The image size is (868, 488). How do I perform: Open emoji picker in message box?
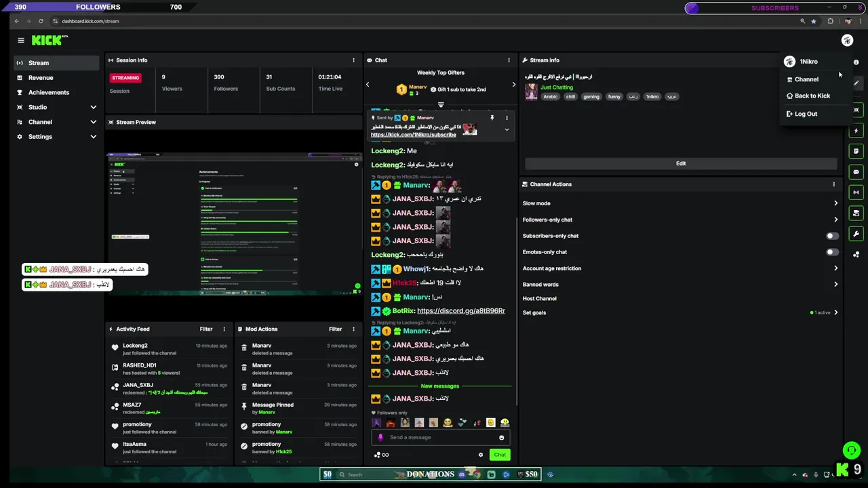[502, 438]
